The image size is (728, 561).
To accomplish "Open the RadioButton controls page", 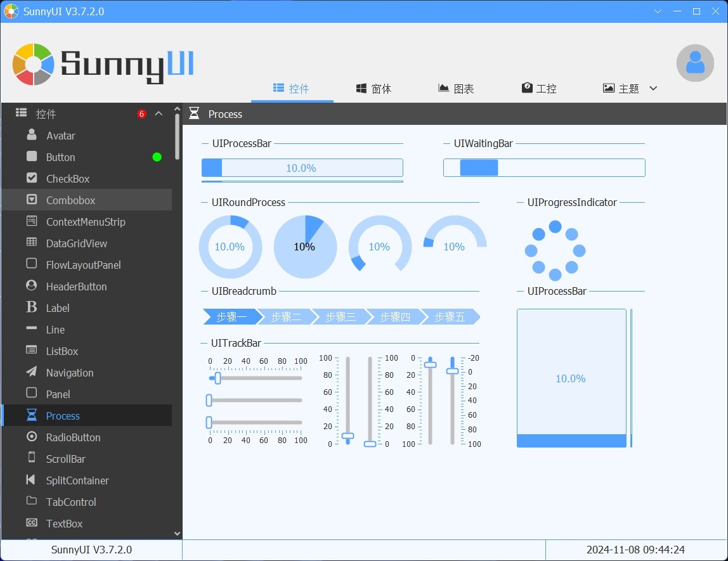I will pos(73,437).
